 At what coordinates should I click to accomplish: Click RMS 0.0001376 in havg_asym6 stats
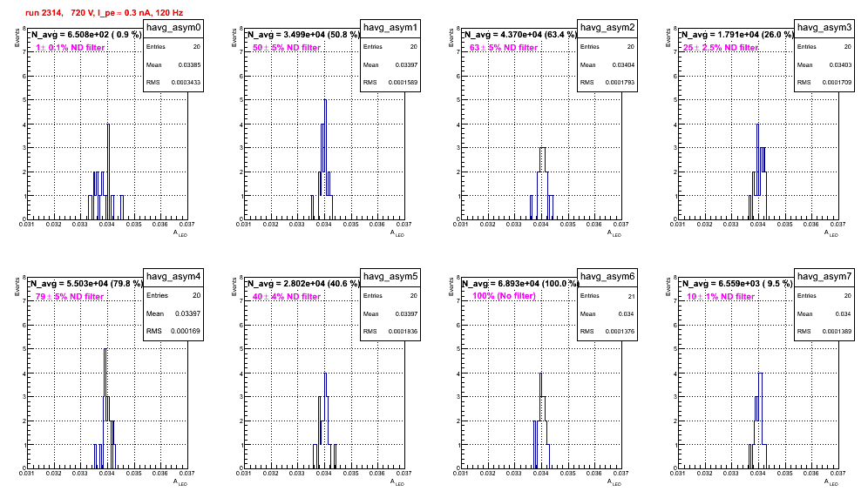(607, 331)
